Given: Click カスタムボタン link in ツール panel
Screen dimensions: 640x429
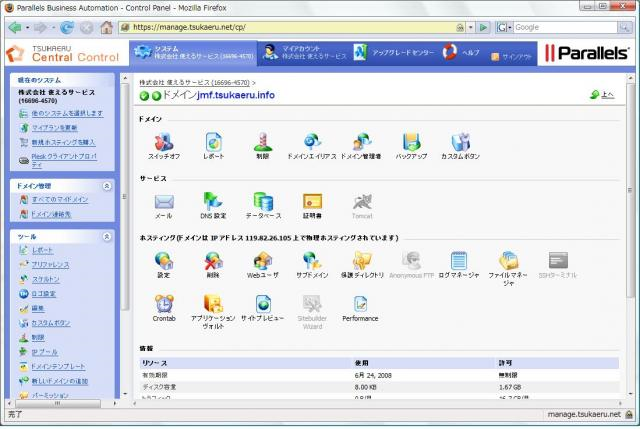Looking at the screenshot, I should (51, 323).
